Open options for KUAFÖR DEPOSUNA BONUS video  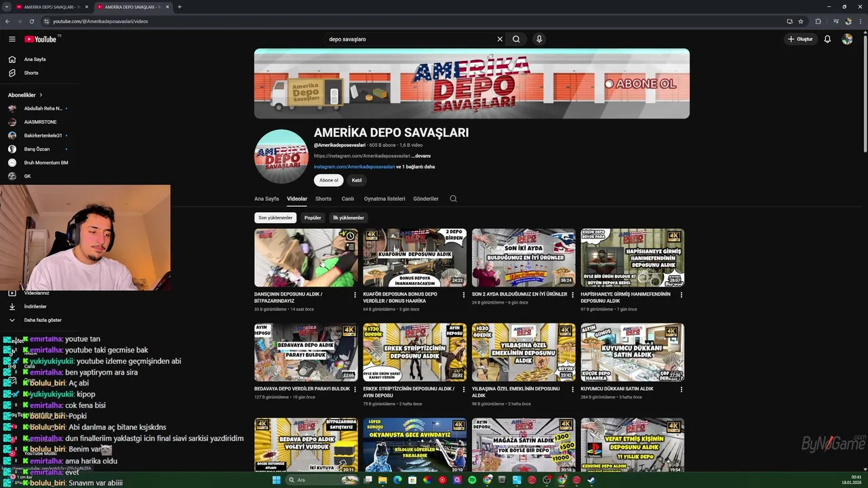tap(464, 295)
